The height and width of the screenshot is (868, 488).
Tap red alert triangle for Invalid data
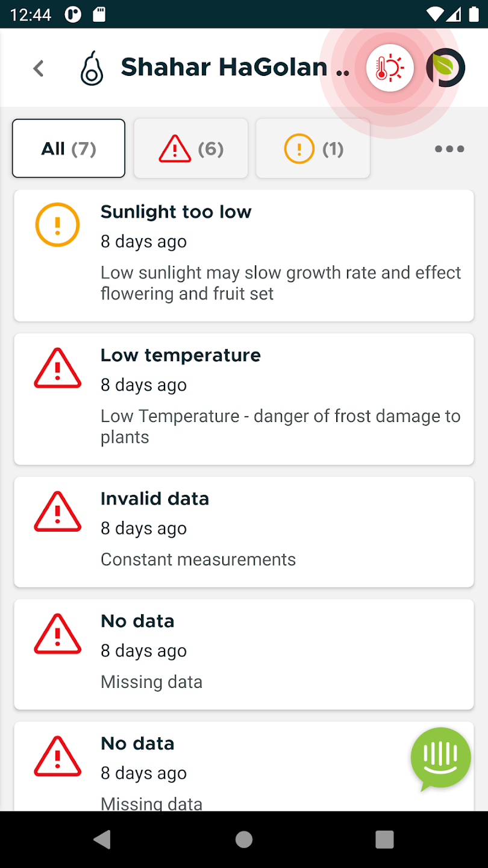(x=57, y=512)
